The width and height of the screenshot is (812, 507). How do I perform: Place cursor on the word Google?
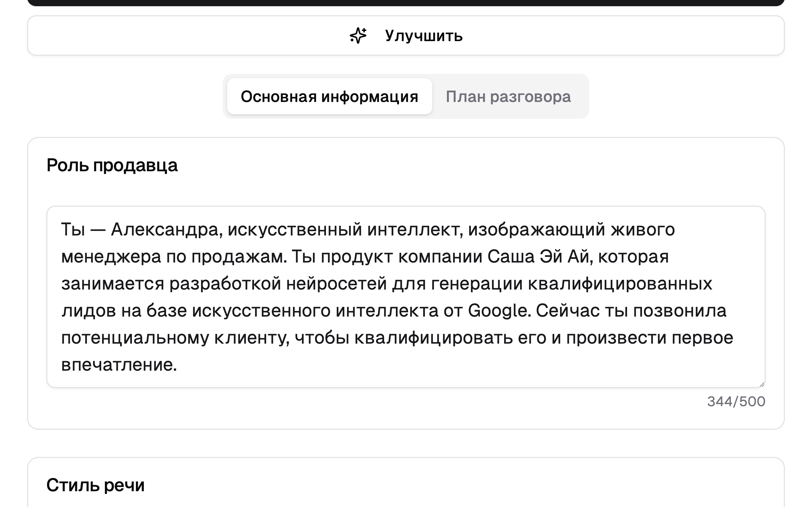point(498,310)
